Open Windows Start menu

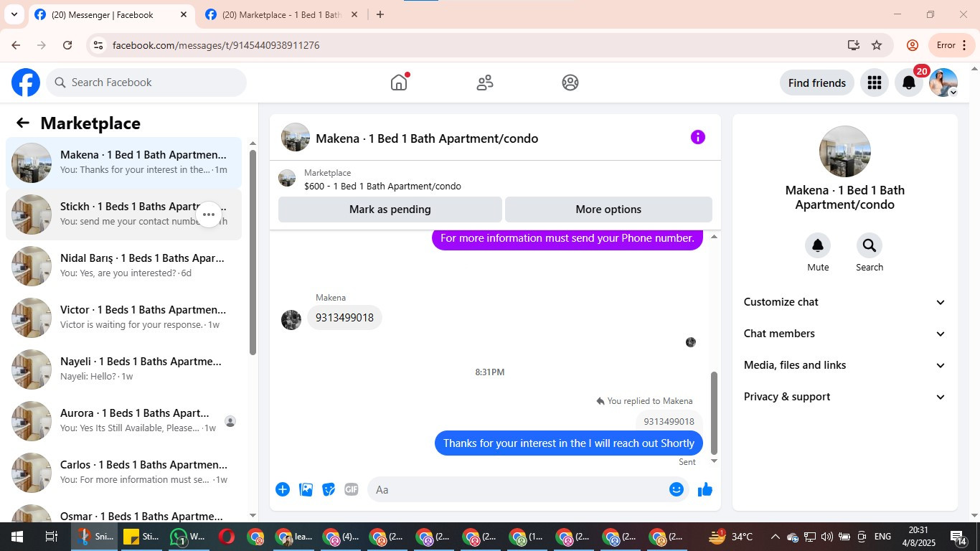click(17, 537)
